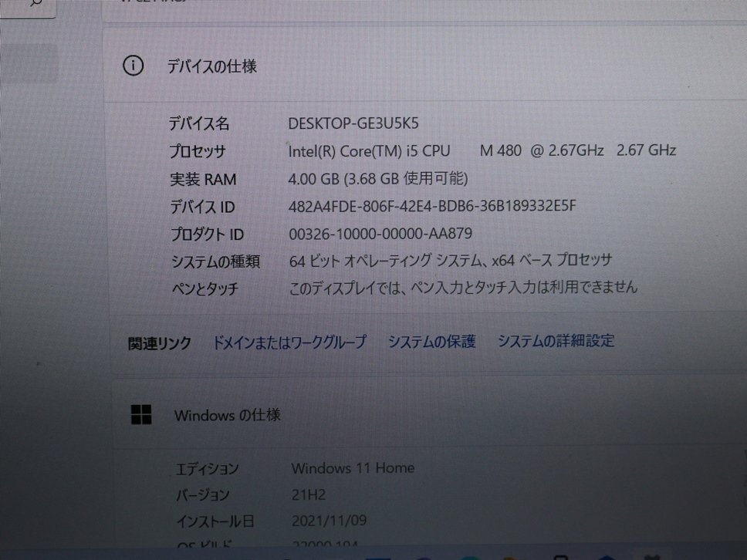
Task: Click the 関連リンク label
Action: [x=160, y=343]
